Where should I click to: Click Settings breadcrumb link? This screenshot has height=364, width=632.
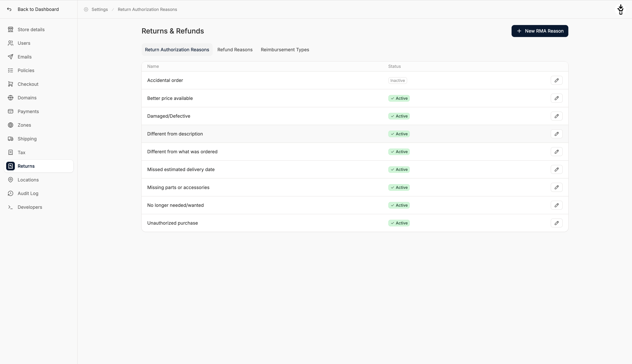click(x=99, y=10)
